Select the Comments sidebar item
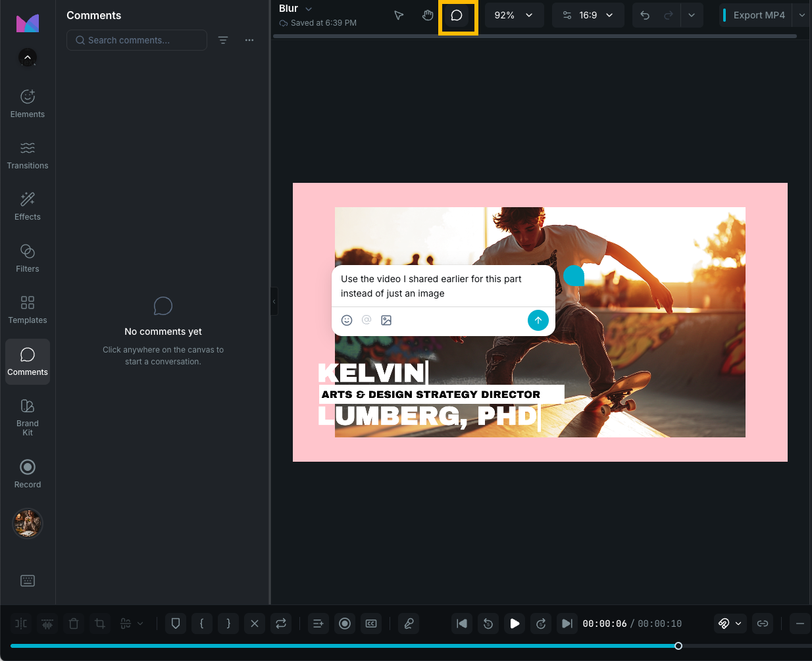Viewport: 812px width, 661px height. (28, 362)
